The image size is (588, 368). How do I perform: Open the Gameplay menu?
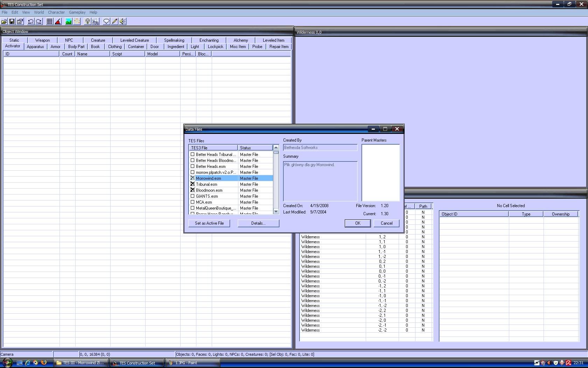tap(77, 12)
